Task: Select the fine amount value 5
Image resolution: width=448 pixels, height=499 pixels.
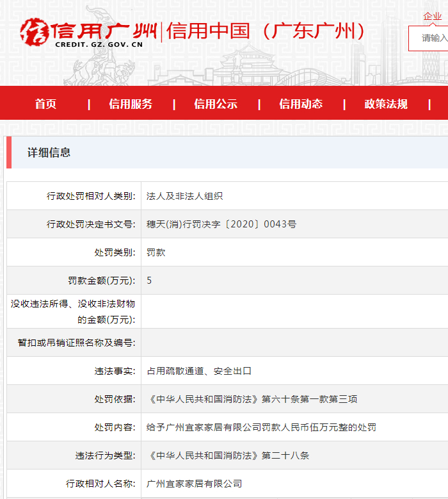Action: click(149, 281)
